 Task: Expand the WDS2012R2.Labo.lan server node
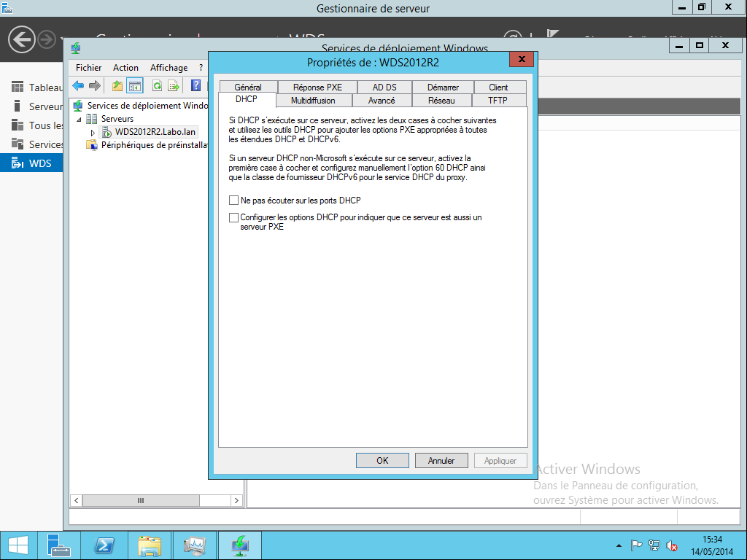93,133
